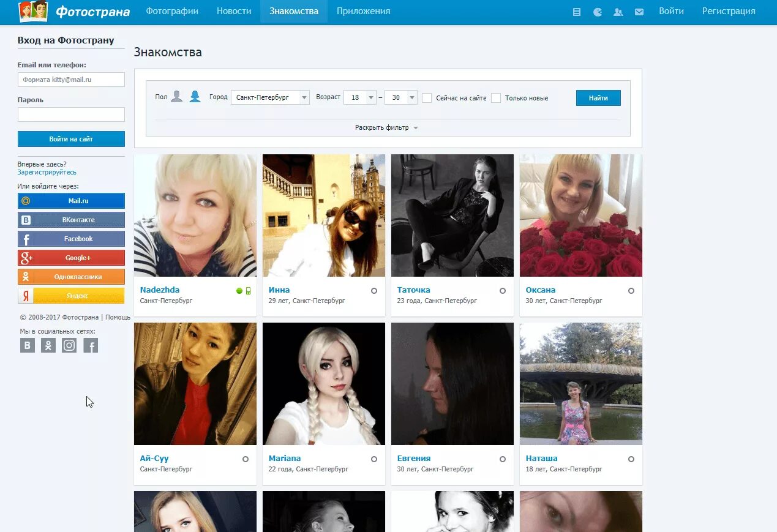The height and width of the screenshot is (532, 777).
Task: Log in with the Одноклассники button
Action: point(71,277)
